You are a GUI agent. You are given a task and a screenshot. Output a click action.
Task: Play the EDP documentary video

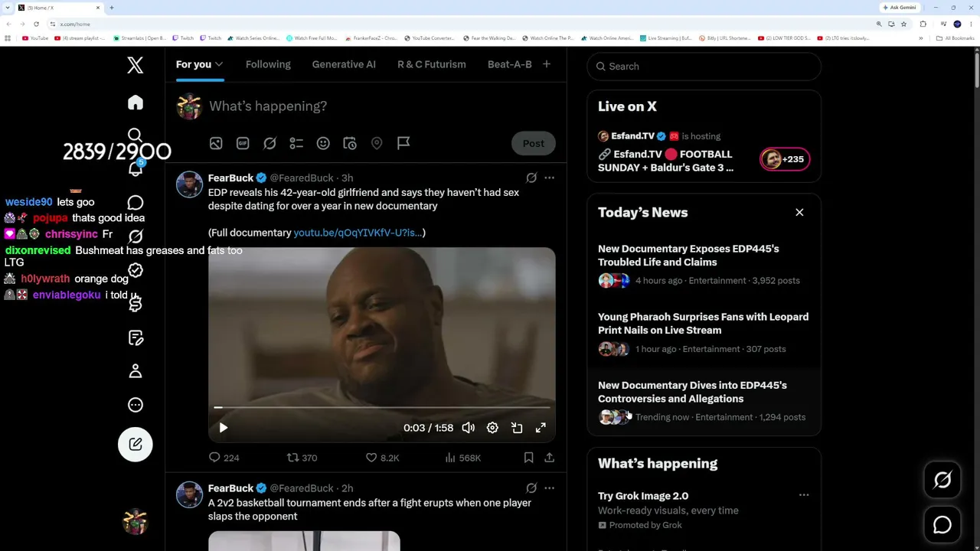tap(223, 428)
